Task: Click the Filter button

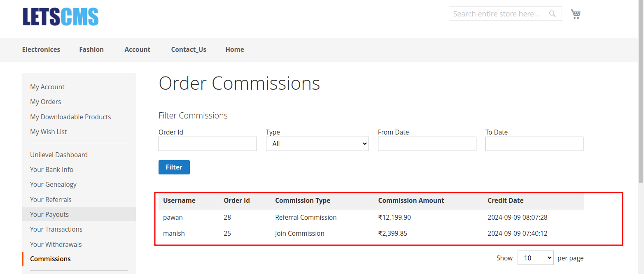Action: [174, 167]
